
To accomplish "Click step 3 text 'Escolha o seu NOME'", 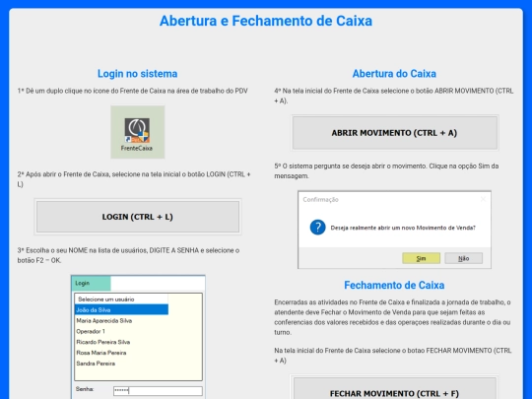I will pos(129,255).
